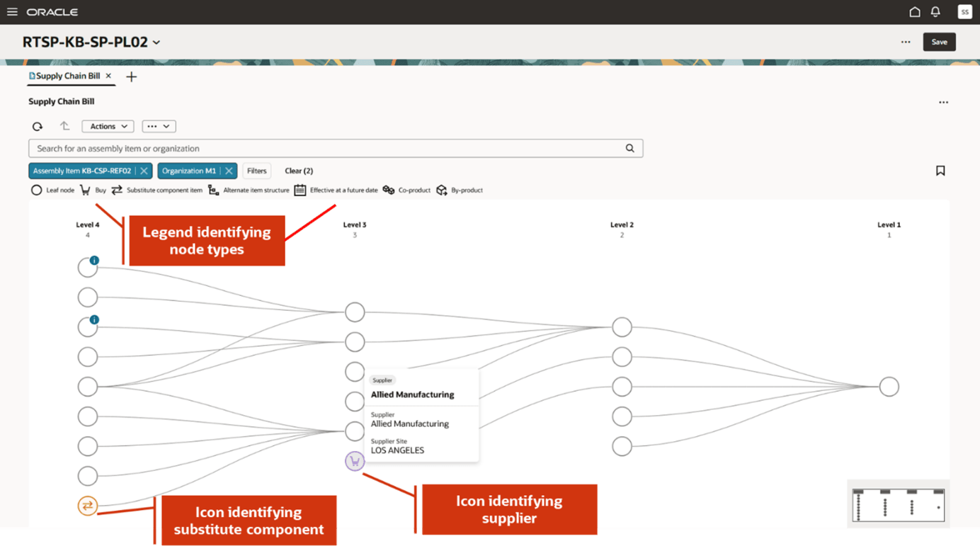This screenshot has width=980, height=546.
Task: Select the topmost Level 3 node
Action: [x=355, y=312]
